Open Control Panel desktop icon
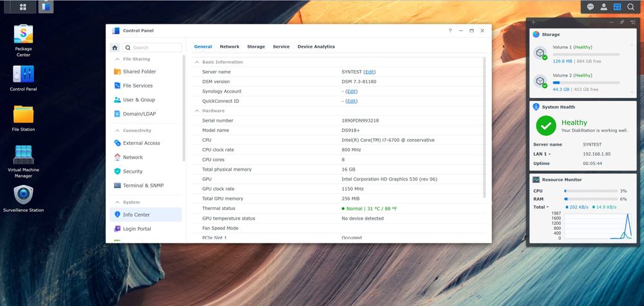 click(x=23, y=78)
